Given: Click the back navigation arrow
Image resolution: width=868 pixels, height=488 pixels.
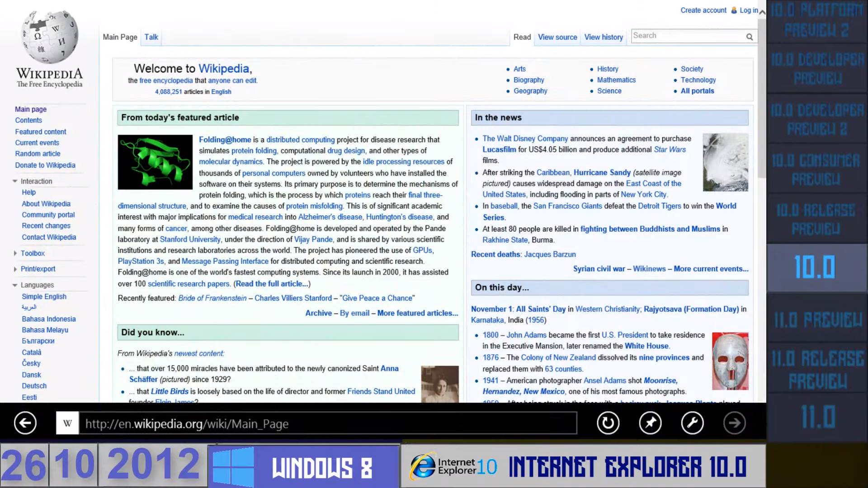Looking at the screenshot, I should point(25,423).
